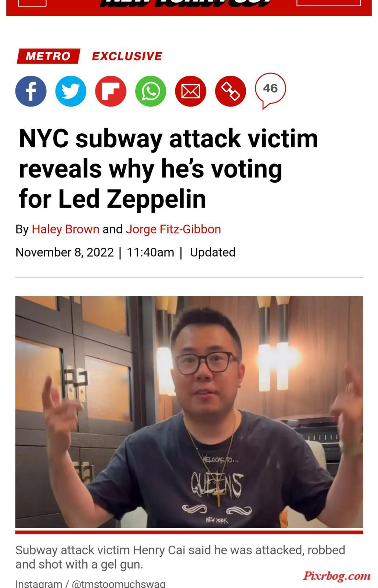The image size is (378, 588).
Task: Share article via Flipboard icon
Action: [x=111, y=91]
